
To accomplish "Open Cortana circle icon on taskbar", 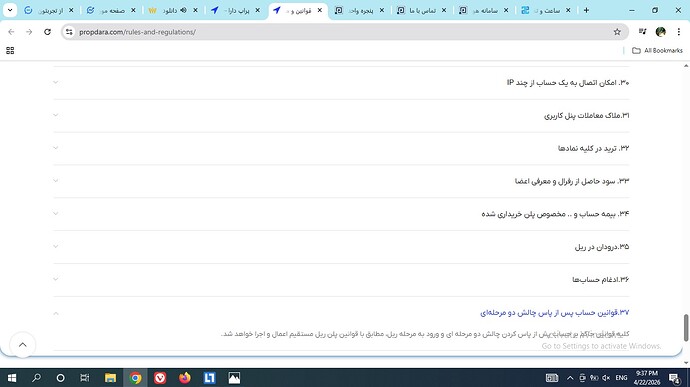I will point(61,378).
